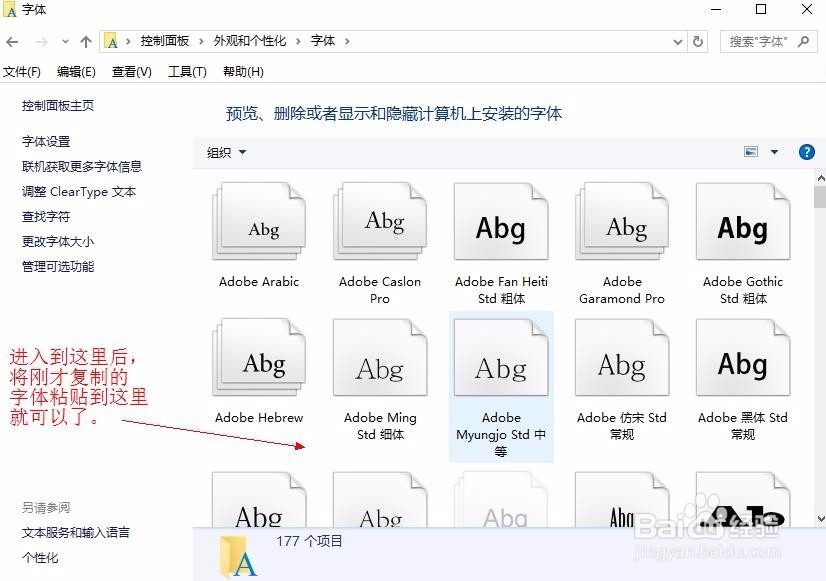826x581 pixels.
Task: Open the 组织 dropdown menu
Action: 227,153
